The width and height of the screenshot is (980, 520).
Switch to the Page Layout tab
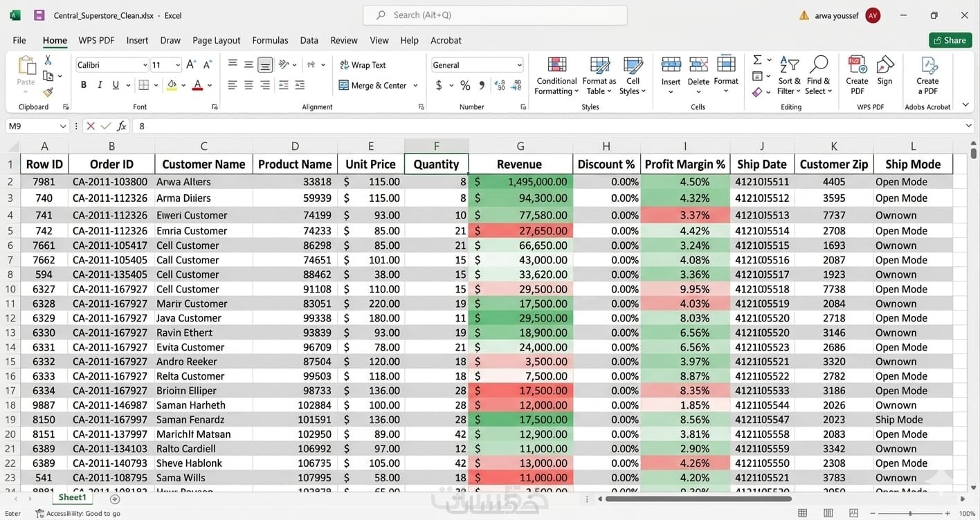click(217, 40)
